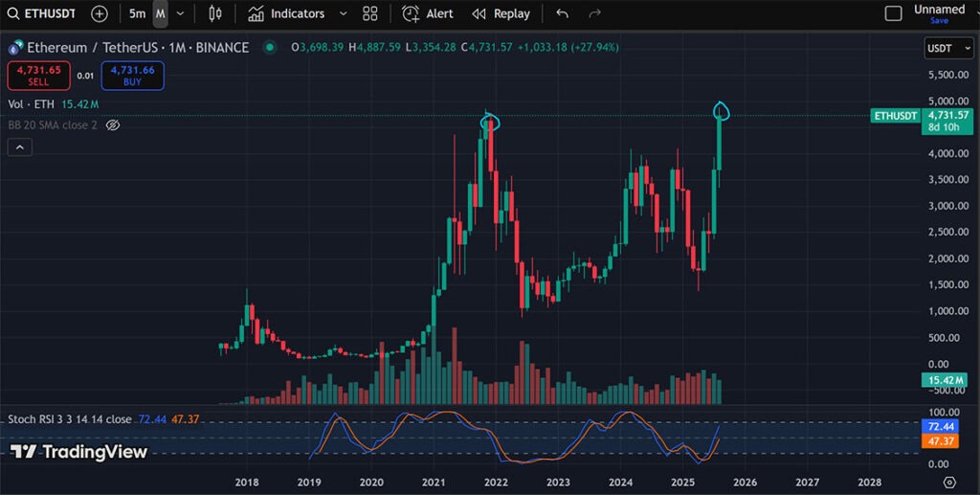Viewport: 980px width, 495px height.
Task: Collapse the indicator legend with chevron button
Action: pos(20,147)
